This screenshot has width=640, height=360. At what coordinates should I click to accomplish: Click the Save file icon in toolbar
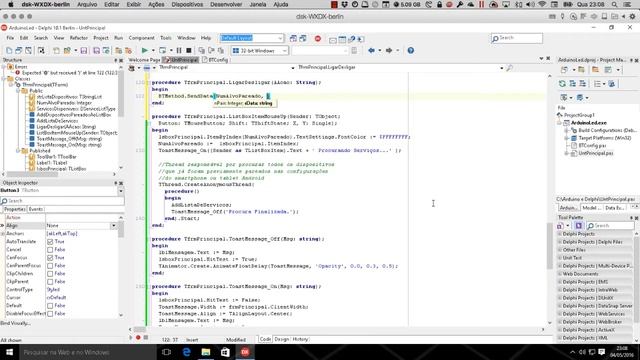(x=84, y=51)
